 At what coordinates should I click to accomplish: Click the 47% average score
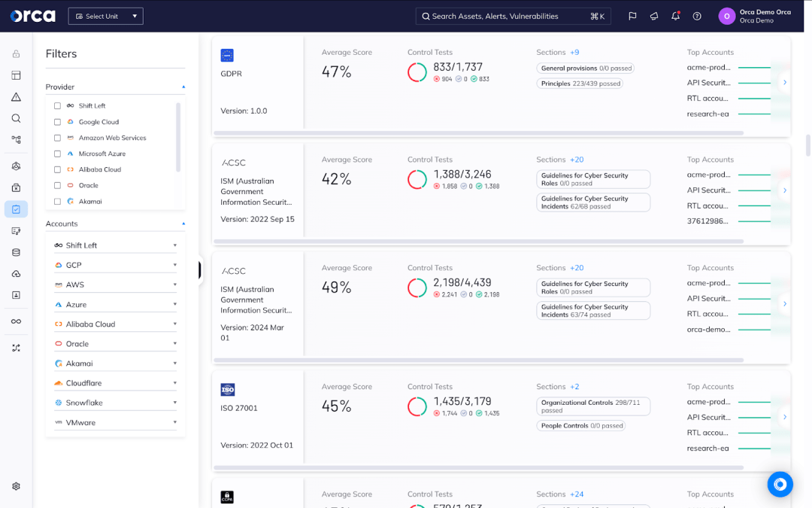coord(337,71)
